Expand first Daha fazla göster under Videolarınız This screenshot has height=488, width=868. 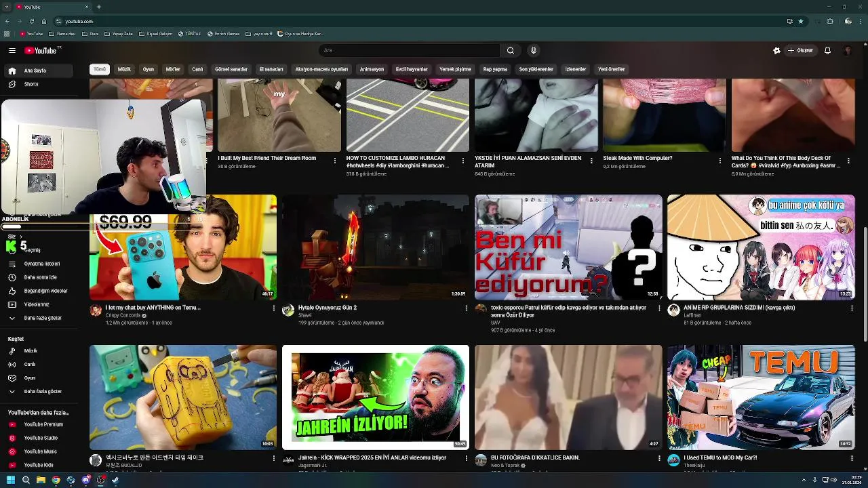(39, 318)
